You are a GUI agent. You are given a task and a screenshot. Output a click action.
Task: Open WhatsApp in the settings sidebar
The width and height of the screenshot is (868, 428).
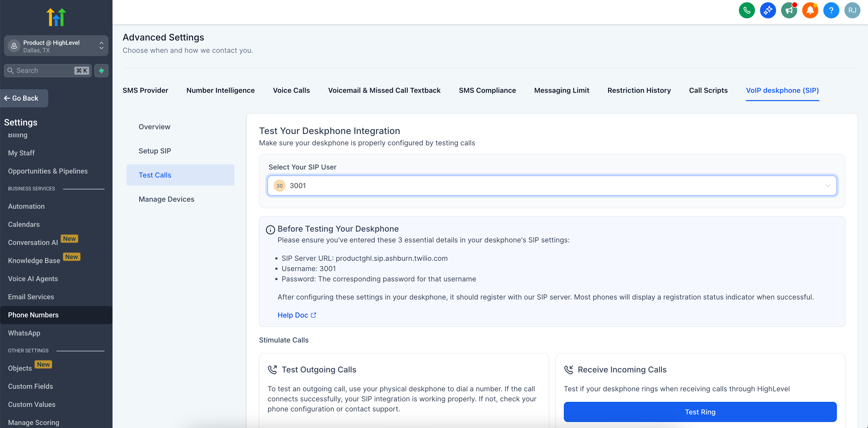[24, 333]
